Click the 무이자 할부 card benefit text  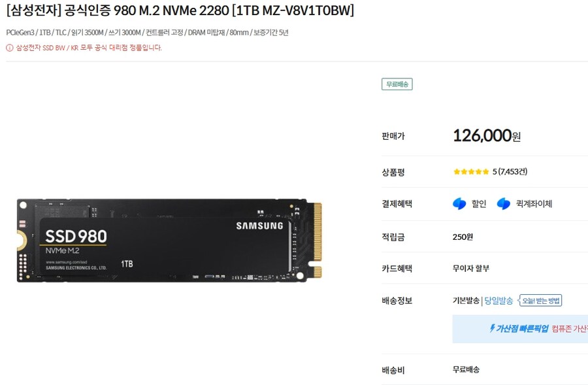pyautogui.click(x=471, y=268)
